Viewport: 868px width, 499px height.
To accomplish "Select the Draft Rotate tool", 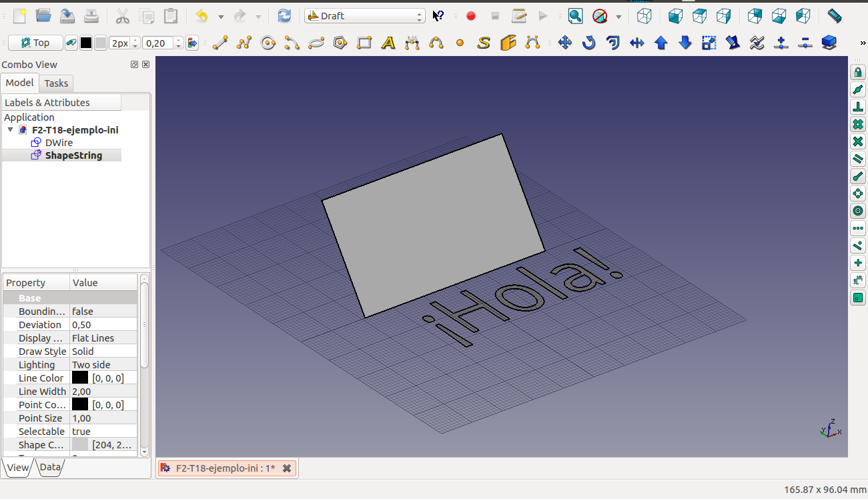I will [x=588, y=43].
